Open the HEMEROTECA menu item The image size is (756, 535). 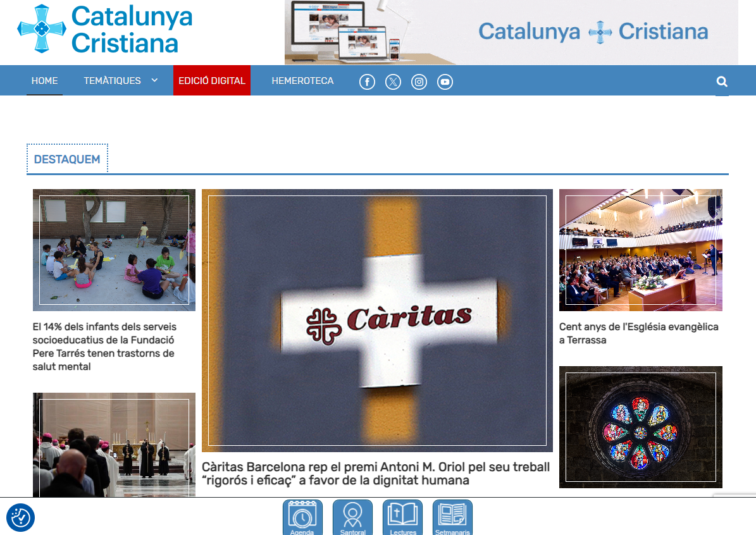click(302, 80)
